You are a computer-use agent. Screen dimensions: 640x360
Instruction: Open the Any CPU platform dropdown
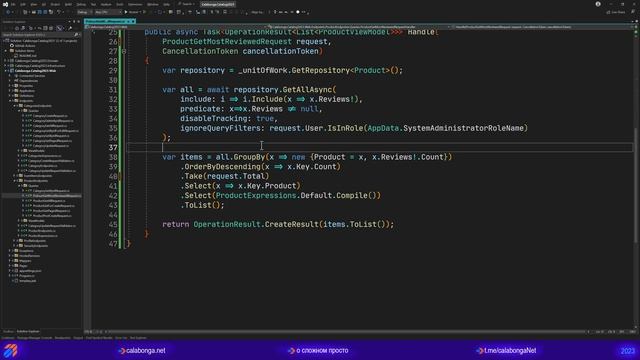[x=108, y=12]
